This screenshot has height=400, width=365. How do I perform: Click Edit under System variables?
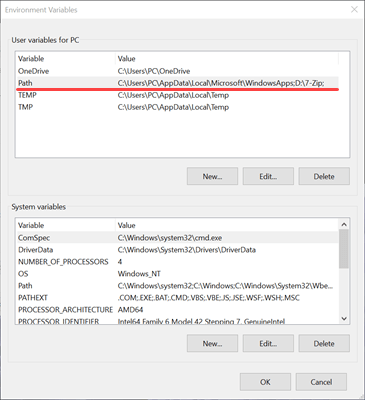(268, 343)
